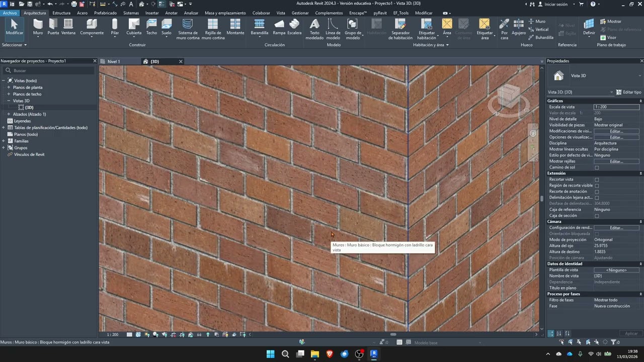
Task: Enable Camino de sol checkbox
Action: [x=597, y=167]
